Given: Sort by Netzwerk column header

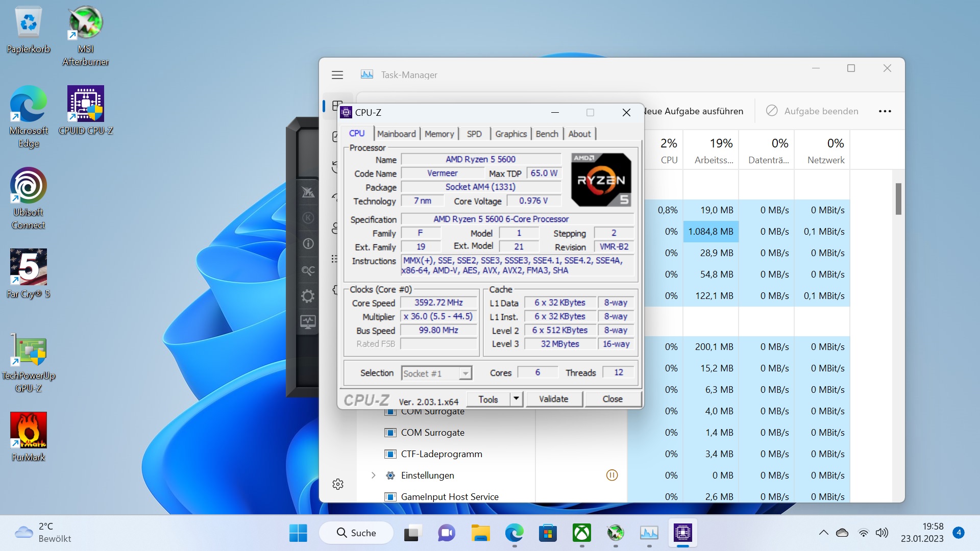Looking at the screenshot, I should click(822, 151).
